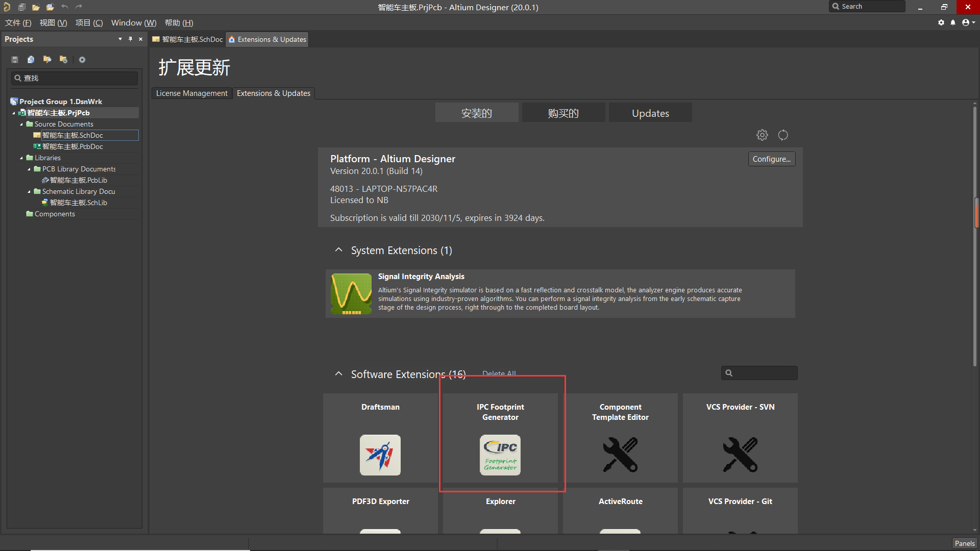Click the software extensions search field

point(764,373)
